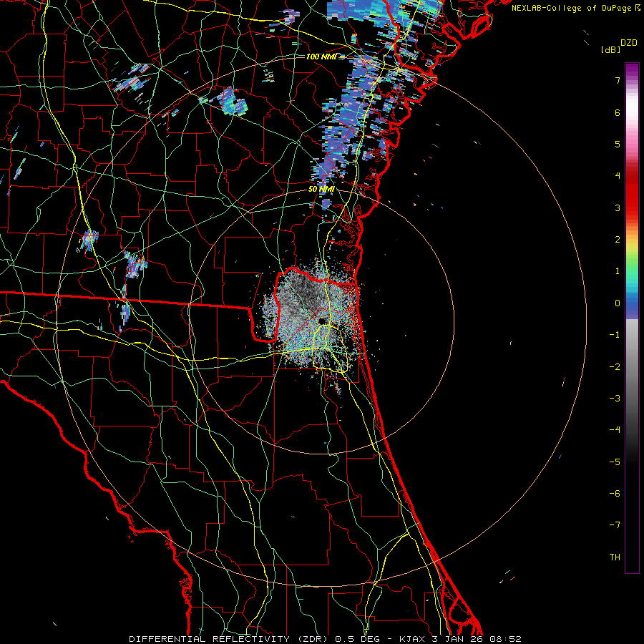The image size is (644, 644).
Task: Click the -3 value on color scale
Action: (615, 399)
